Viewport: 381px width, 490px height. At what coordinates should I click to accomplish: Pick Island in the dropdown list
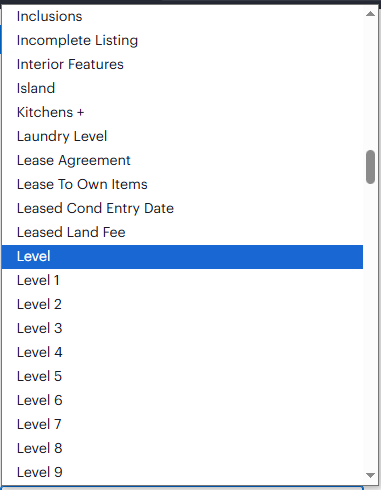point(182,88)
